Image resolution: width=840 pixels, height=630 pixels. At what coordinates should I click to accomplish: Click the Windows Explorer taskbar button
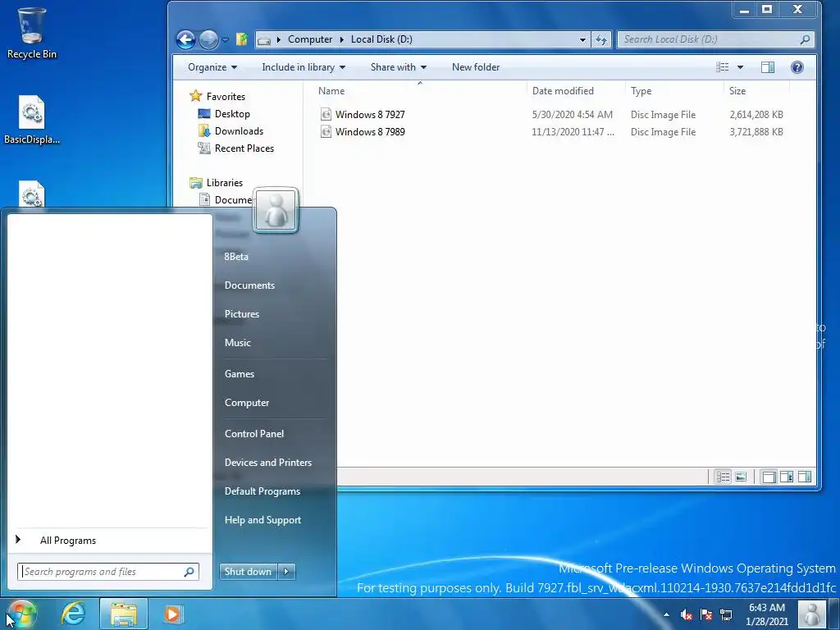click(x=124, y=614)
